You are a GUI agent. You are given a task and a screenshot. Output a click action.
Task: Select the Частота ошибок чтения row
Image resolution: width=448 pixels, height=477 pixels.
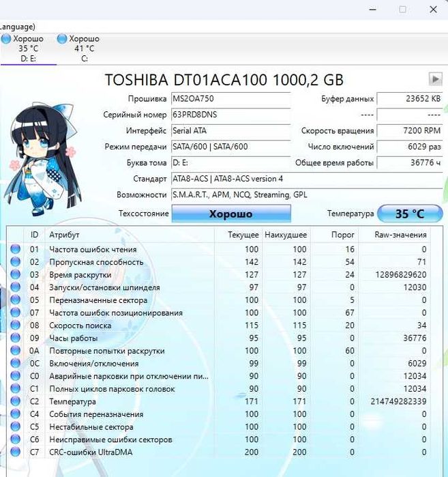point(218,249)
